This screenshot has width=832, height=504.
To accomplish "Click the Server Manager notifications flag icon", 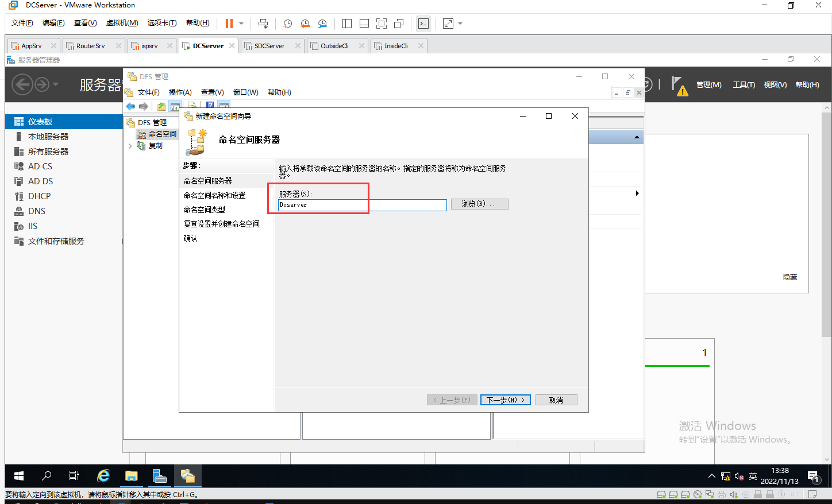I will [x=679, y=86].
